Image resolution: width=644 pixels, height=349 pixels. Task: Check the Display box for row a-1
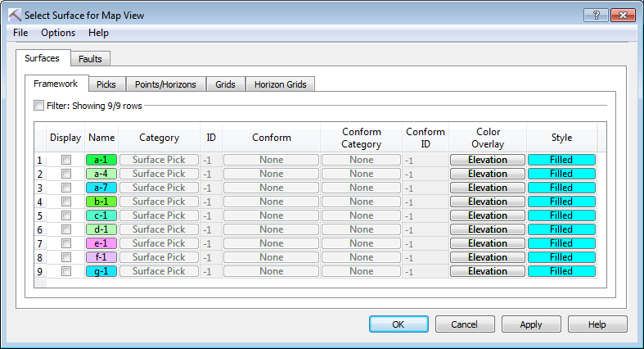[x=66, y=160]
